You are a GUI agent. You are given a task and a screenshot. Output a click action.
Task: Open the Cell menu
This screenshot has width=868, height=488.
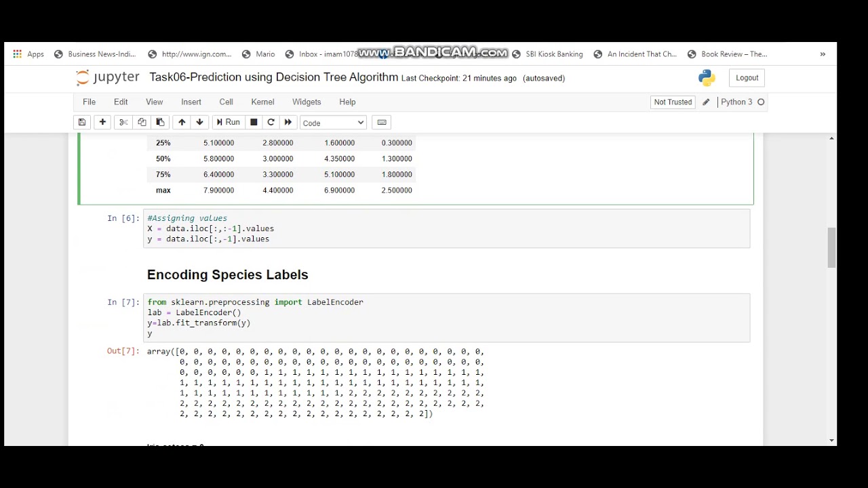[x=226, y=102]
